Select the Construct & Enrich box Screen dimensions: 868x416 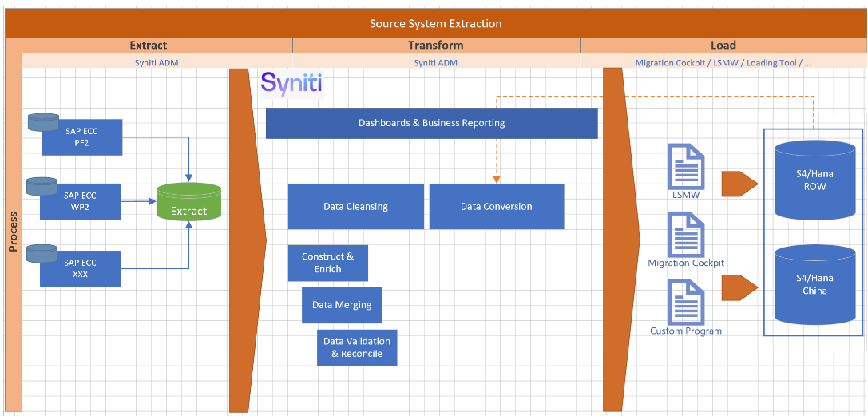pyautogui.click(x=327, y=263)
